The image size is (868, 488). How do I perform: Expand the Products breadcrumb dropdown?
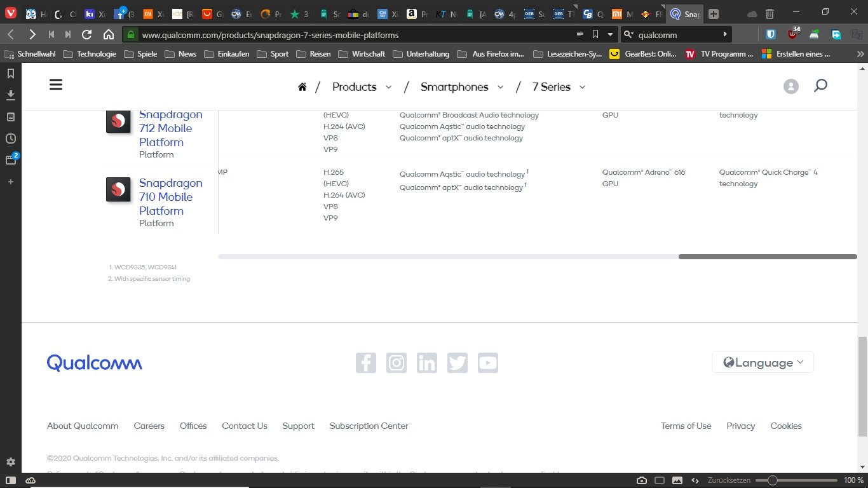[388, 87]
